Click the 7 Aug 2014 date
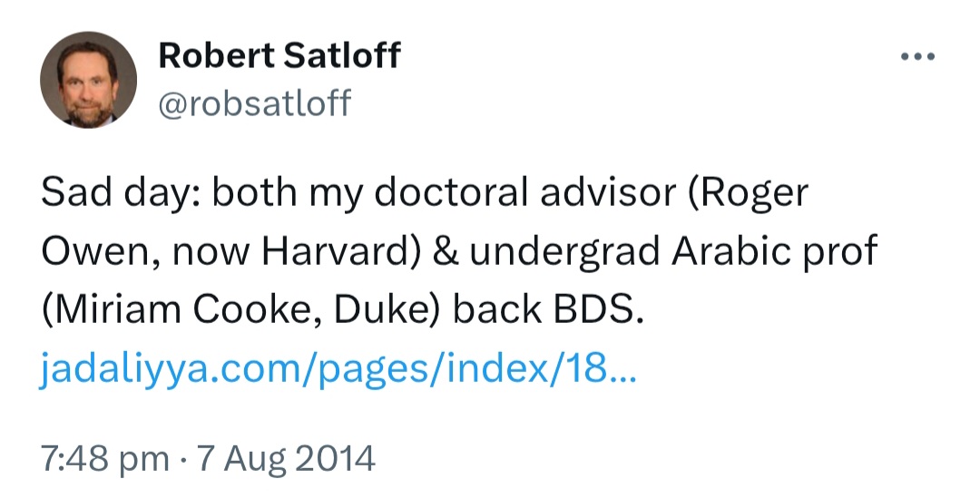Image resolution: width=980 pixels, height=498 pixels. 288,458
